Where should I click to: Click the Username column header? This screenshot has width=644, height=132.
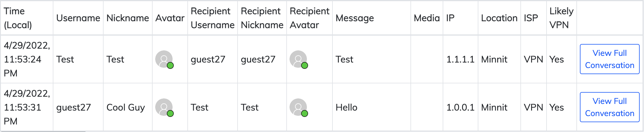(x=78, y=18)
